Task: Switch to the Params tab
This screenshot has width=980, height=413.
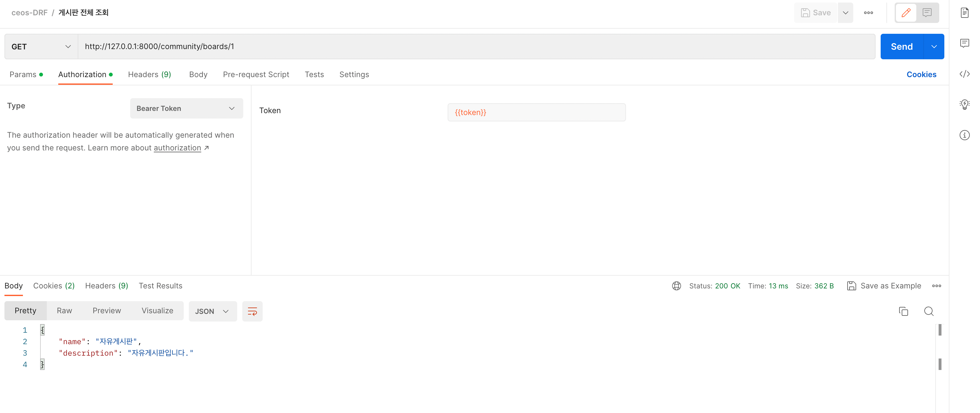Action: (26, 74)
